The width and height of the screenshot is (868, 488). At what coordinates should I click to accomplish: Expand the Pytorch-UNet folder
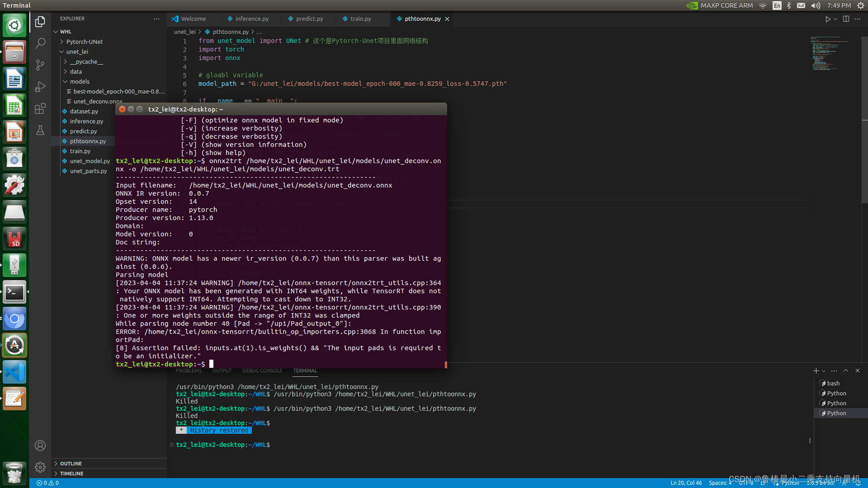[84, 42]
